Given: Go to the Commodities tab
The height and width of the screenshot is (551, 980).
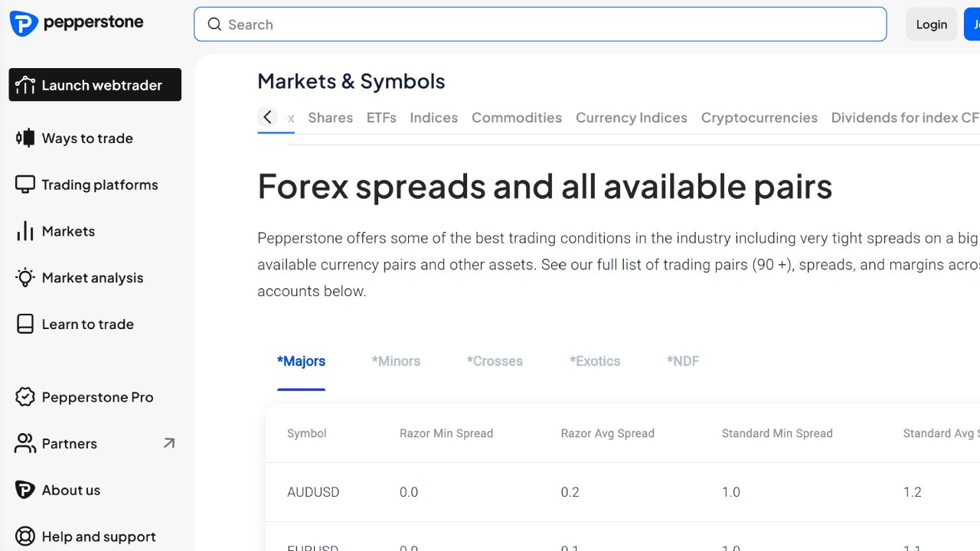Looking at the screenshot, I should [x=516, y=118].
